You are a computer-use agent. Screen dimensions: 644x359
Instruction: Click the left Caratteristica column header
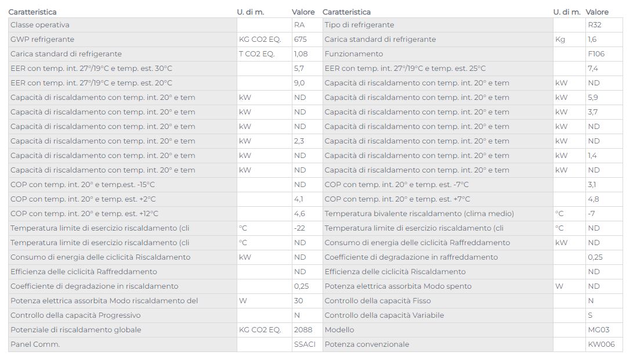pyautogui.click(x=32, y=12)
